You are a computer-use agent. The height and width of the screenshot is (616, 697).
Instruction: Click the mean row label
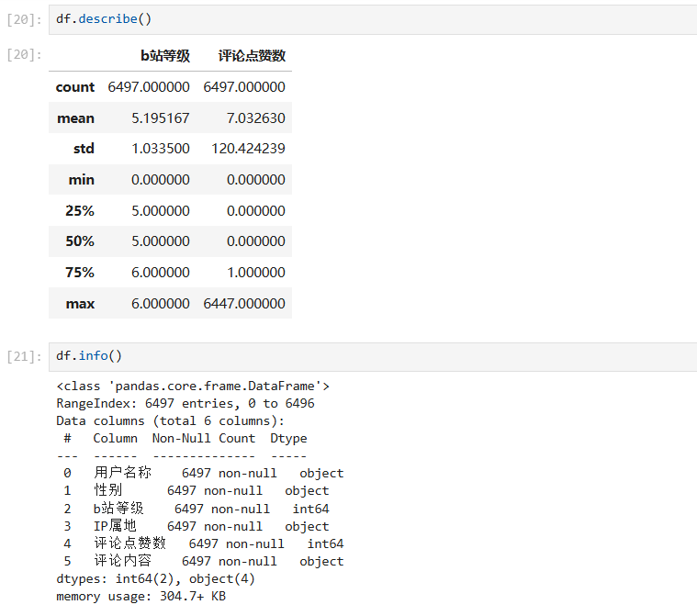click(x=75, y=118)
